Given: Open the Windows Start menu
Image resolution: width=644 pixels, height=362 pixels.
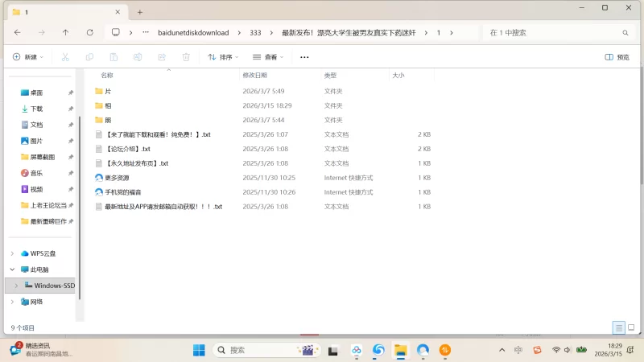Looking at the screenshot, I should click(x=199, y=350).
